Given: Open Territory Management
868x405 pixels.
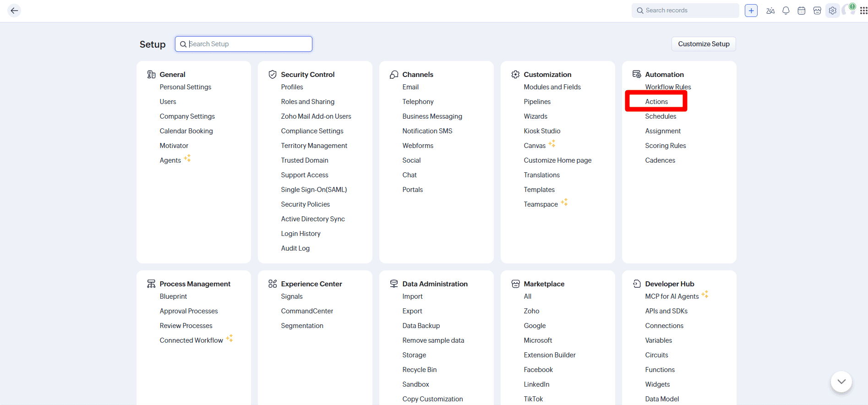Looking at the screenshot, I should [x=314, y=146].
